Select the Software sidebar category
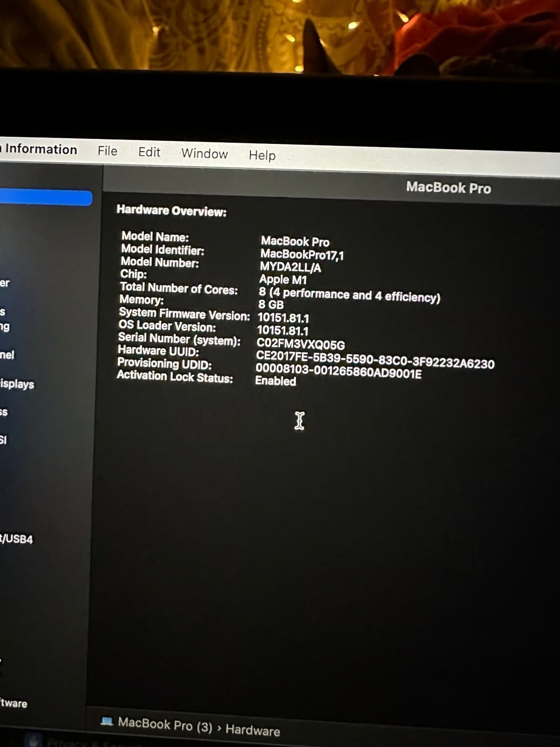560x747 pixels. (x=14, y=703)
